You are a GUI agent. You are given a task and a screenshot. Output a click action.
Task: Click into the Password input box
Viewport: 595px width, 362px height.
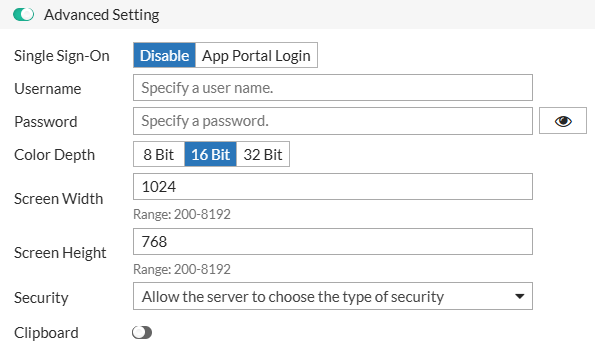click(333, 121)
